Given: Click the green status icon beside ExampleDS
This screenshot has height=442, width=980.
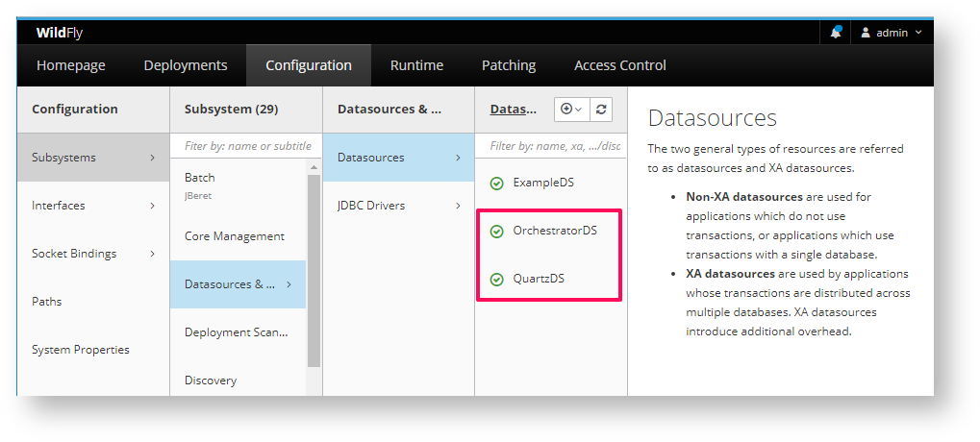Looking at the screenshot, I should coord(496,184).
